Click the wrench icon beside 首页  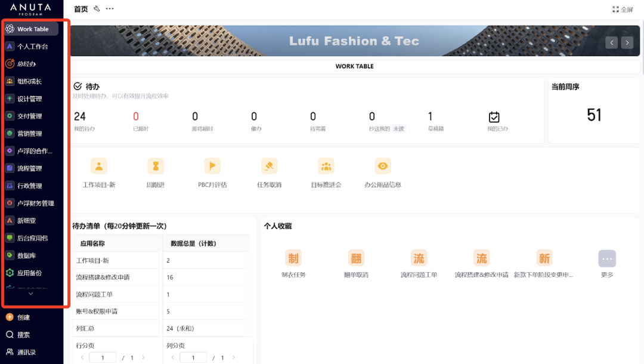(x=97, y=8)
